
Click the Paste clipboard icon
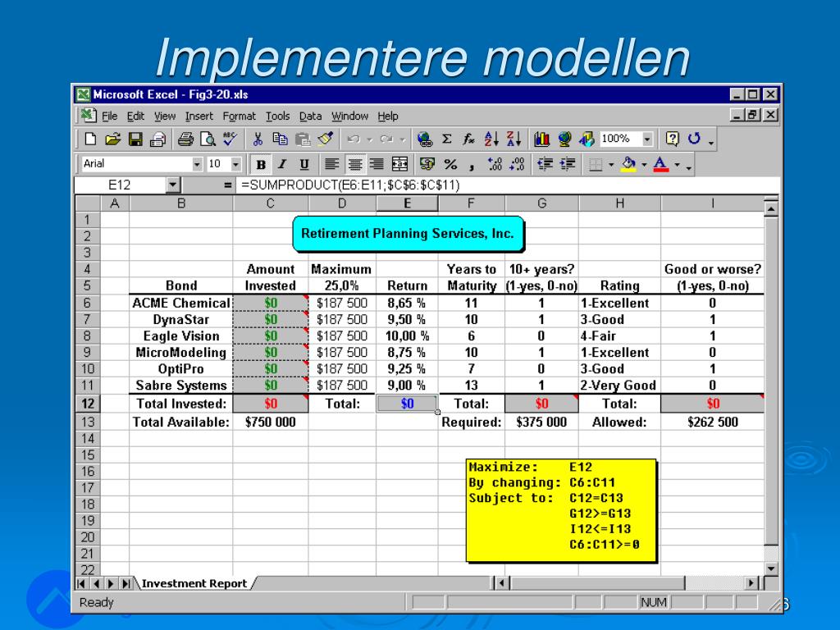click(303, 139)
